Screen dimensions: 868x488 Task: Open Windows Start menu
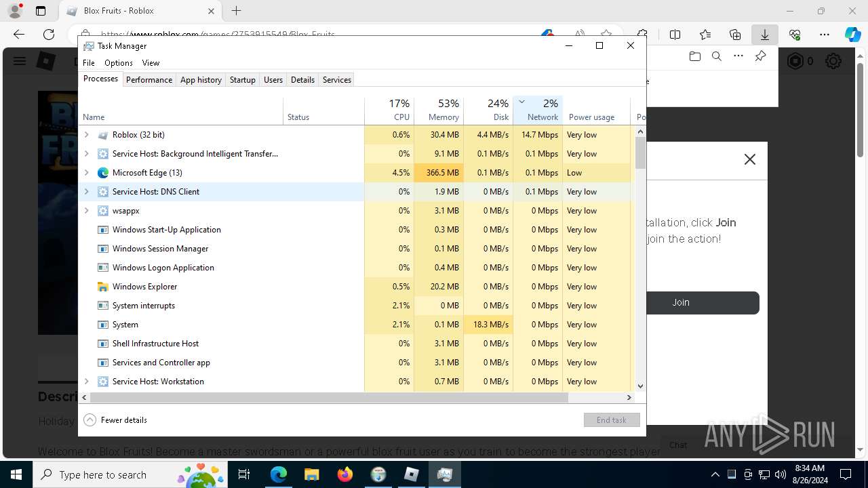[x=16, y=474]
